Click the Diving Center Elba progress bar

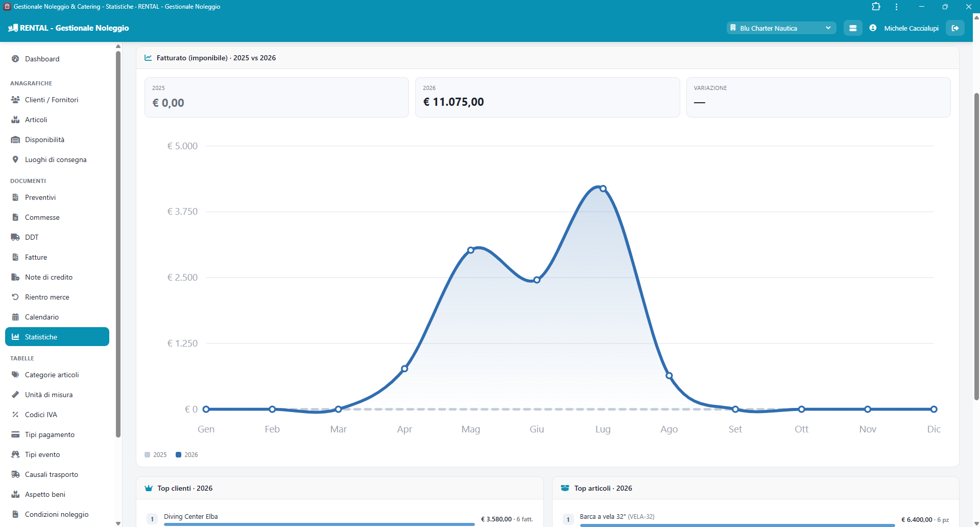click(x=319, y=524)
